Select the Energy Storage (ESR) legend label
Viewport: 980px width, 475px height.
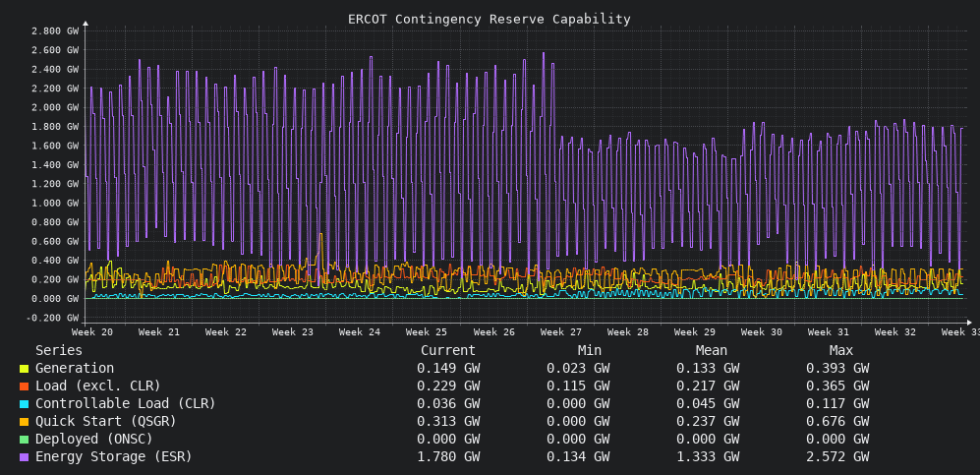click(x=114, y=456)
